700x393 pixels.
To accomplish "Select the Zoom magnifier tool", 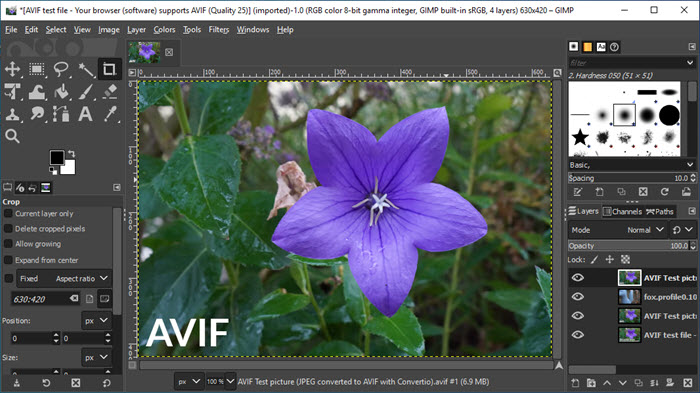I will pyautogui.click(x=12, y=136).
